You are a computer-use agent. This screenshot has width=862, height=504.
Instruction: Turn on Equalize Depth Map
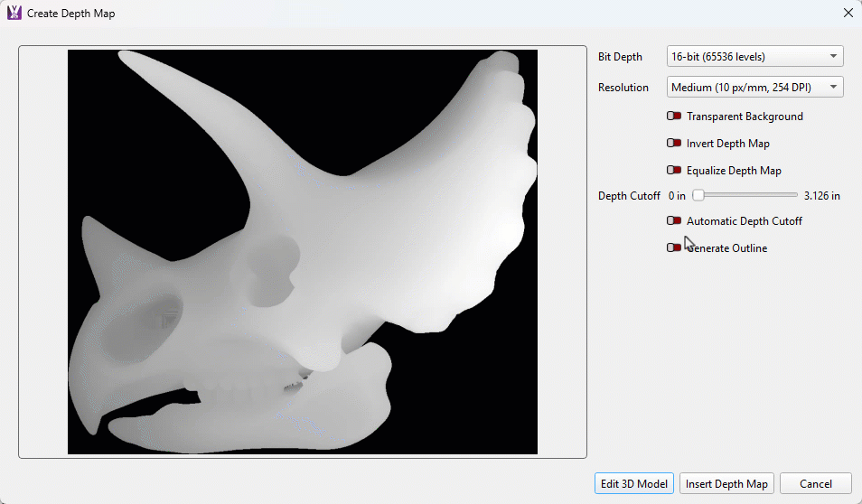tap(674, 170)
